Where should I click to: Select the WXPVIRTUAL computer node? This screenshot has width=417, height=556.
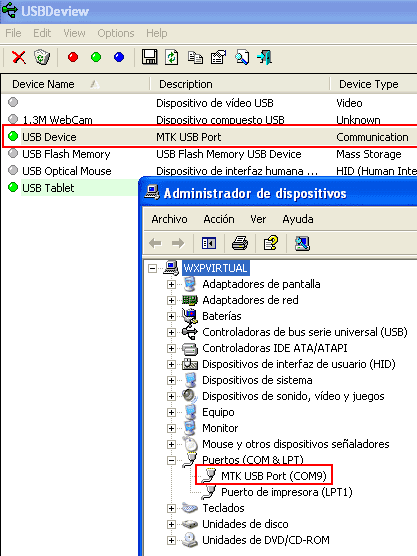coord(216,268)
